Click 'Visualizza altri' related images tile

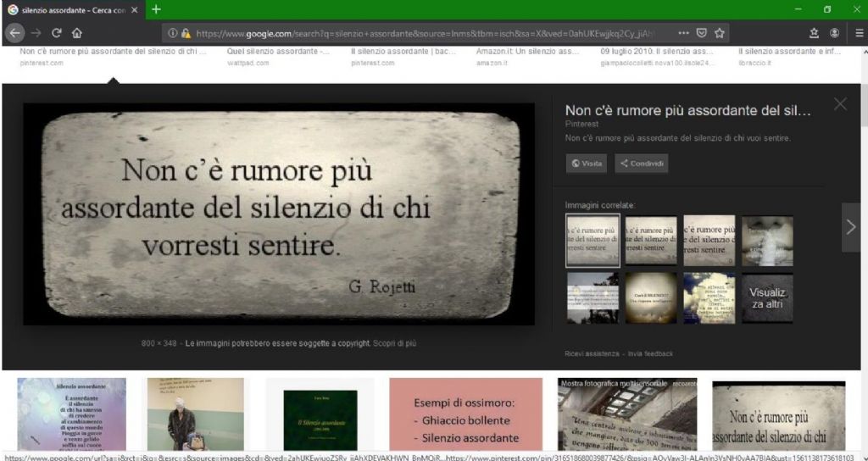pos(767,297)
